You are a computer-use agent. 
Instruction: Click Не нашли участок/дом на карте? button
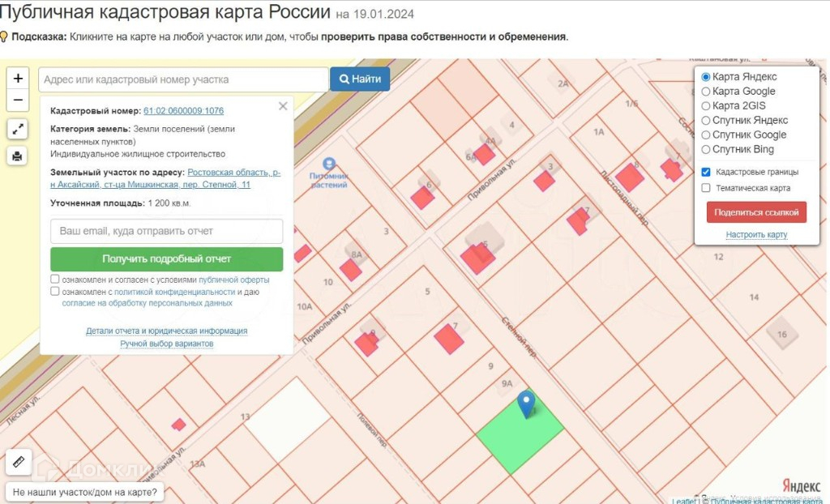[84, 493]
